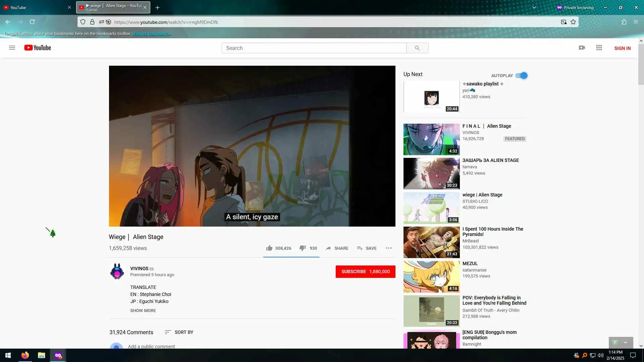Open the three-dot more actions menu
644x362 pixels.
coord(388,248)
